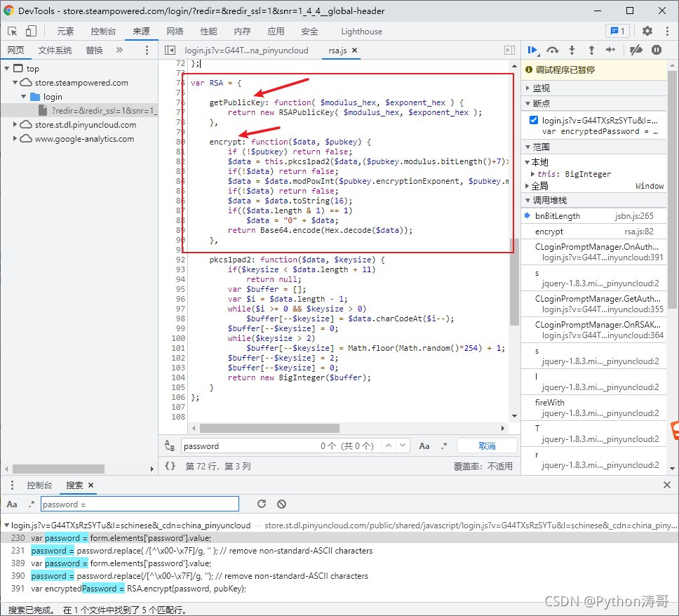Open search result line 391 encryptedPassword

[x=339, y=588]
